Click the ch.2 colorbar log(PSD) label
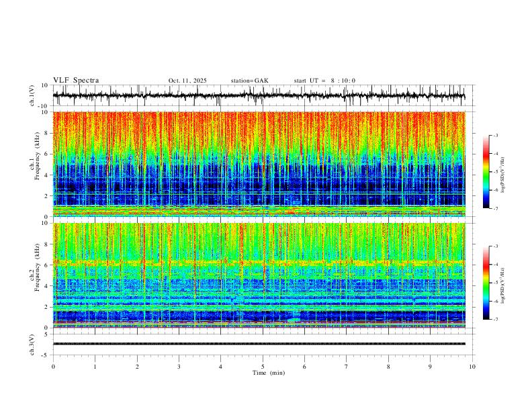The width and height of the screenshot is (532, 411). tap(503, 285)
